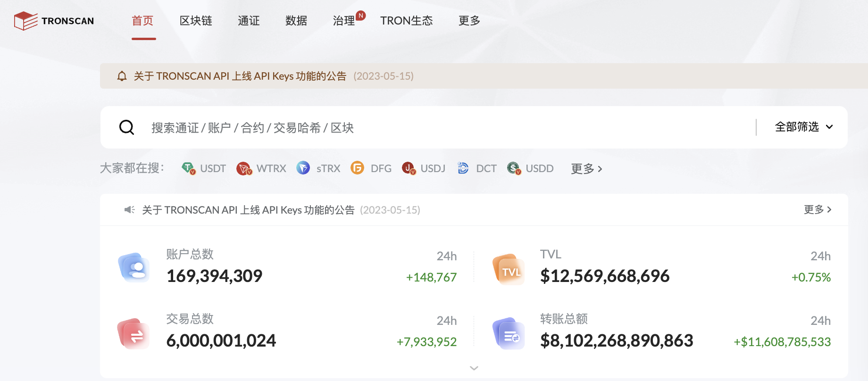Click the sTRX token icon

303,168
